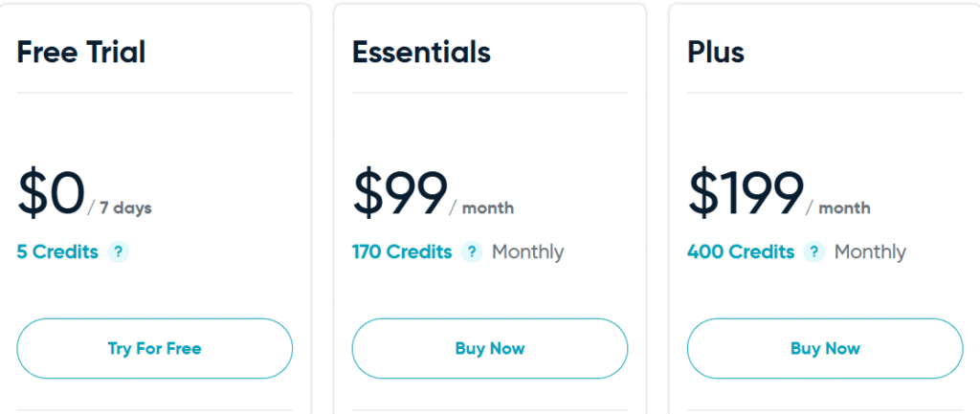980x414 pixels.
Task: Select the Essentials plan heading
Action: [x=421, y=52]
